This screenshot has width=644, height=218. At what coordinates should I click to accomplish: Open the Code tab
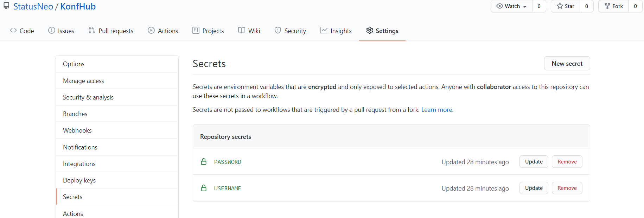pyautogui.click(x=22, y=31)
